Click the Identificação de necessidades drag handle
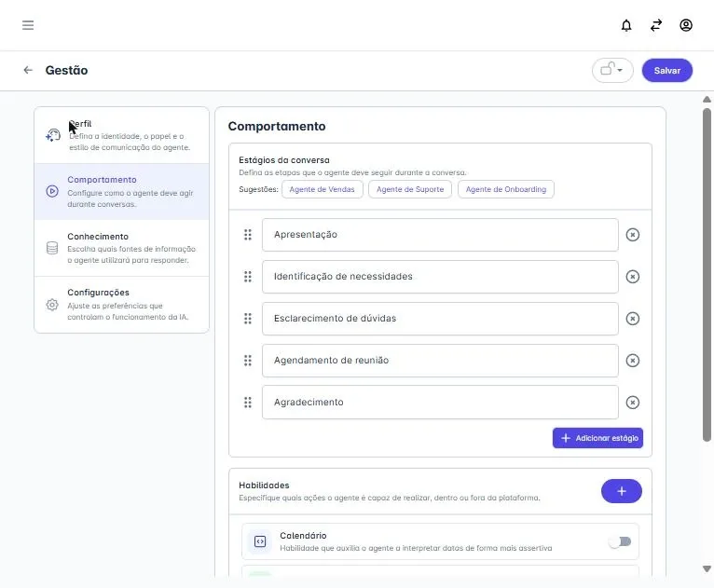 [248, 277]
